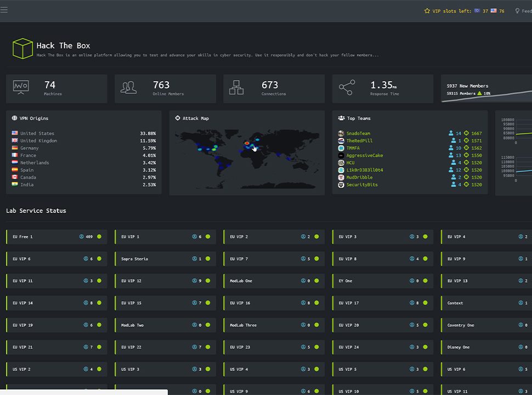Click the 'EU VIP 24' lab label
532x395 pixels.
pyautogui.click(x=348, y=347)
